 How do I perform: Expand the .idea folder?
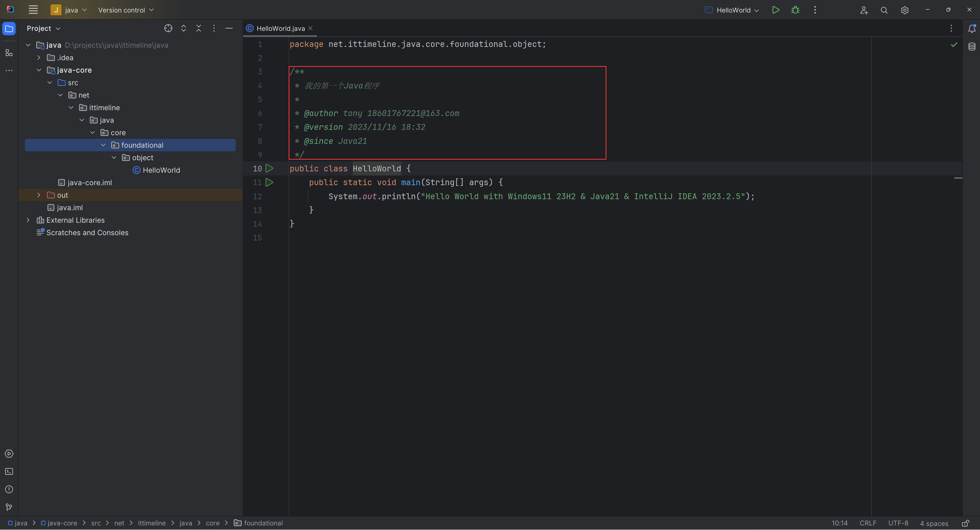pyautogui.click(x=39, y=58)
